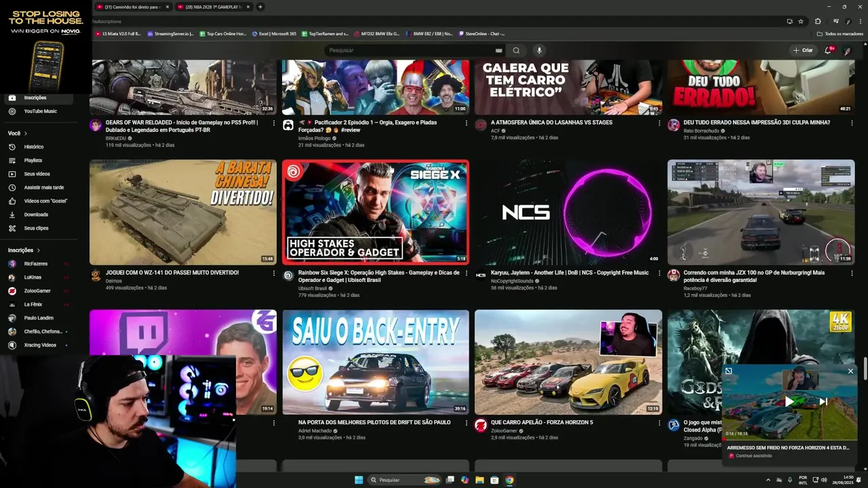Screen dimensions: 868x488
Task: Open options for GEARS OF WAR RELOADED video
Action: point(274,123)
